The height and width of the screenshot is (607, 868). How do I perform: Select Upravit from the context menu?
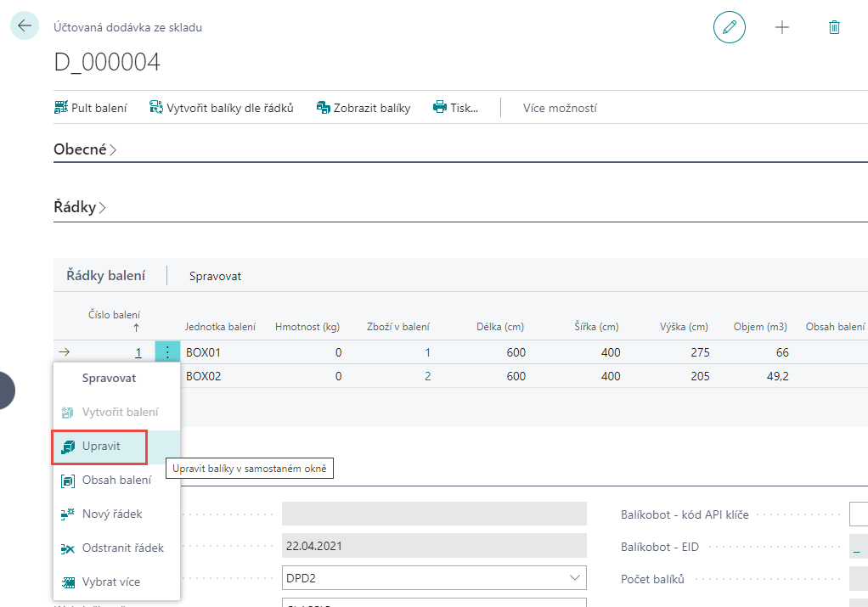tap(101, 447)
